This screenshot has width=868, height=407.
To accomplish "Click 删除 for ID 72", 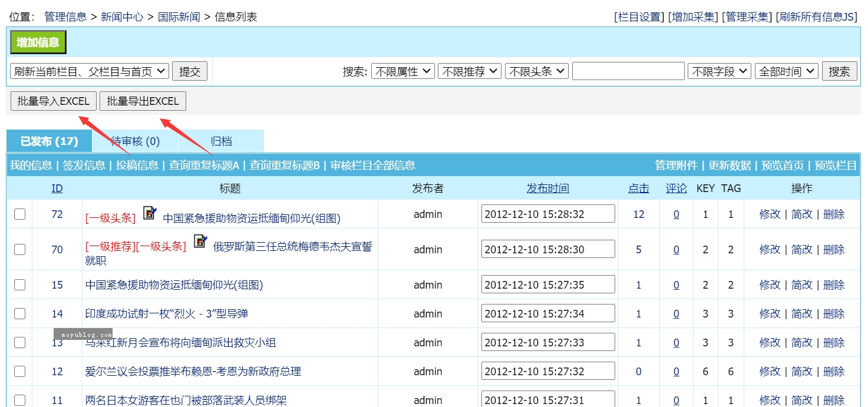I will pyautogui.click(x=834, y=214).
